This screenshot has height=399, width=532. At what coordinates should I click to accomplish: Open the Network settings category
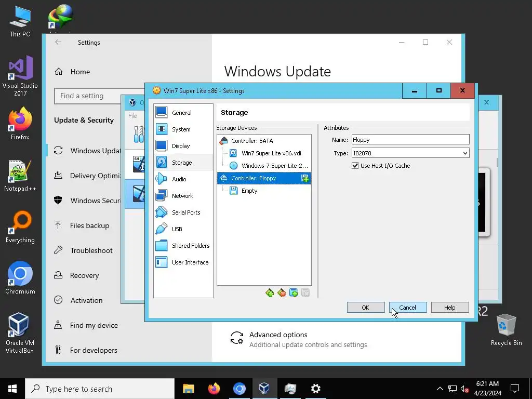click(183, 196)
